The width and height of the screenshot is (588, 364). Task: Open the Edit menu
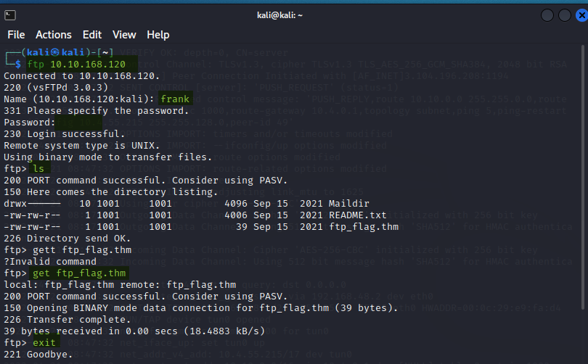pyautogui.click(x=92, y=35)
